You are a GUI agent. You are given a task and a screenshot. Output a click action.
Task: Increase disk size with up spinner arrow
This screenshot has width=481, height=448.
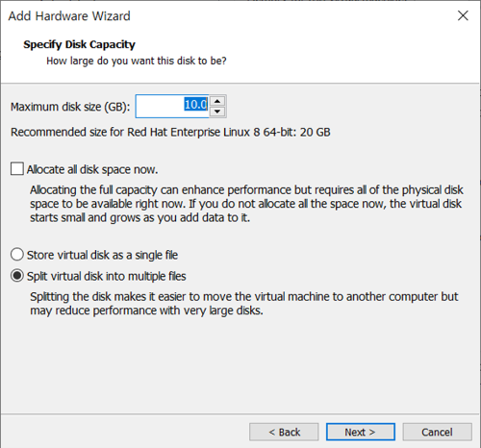pos(217,101)
